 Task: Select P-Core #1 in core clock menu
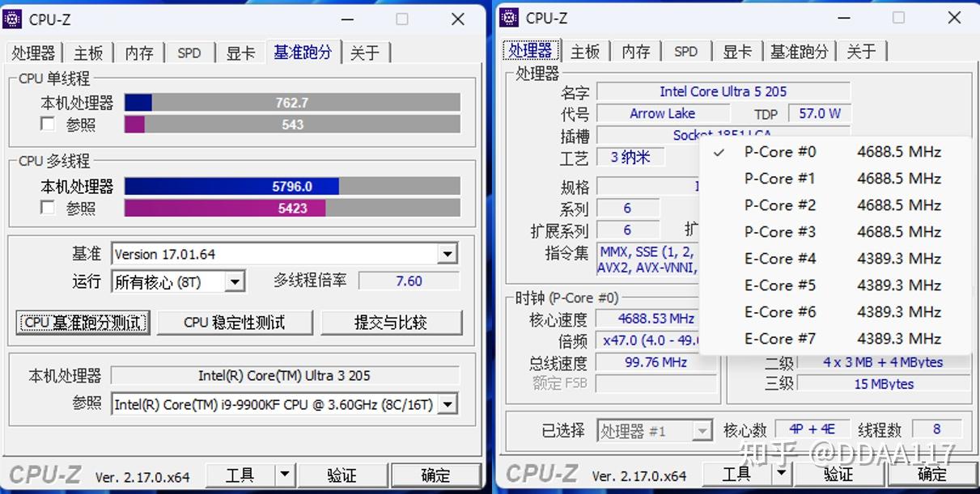coord(835,179)
